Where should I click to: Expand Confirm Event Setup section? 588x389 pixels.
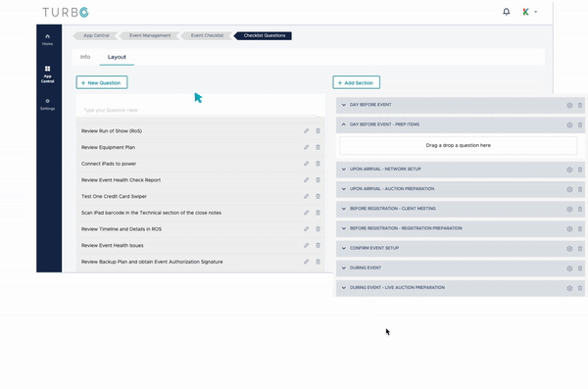tap(344, 248)
